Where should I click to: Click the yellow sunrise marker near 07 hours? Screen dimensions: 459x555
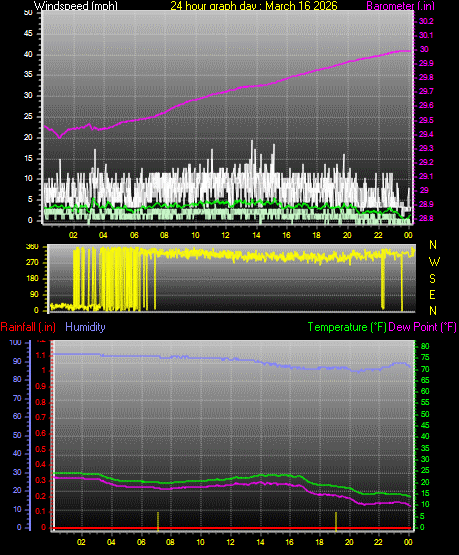158,521
